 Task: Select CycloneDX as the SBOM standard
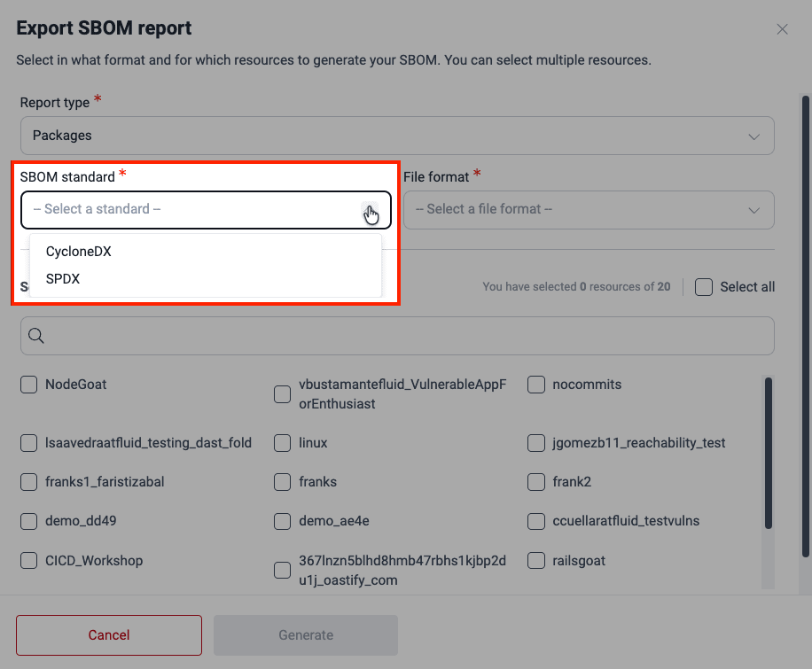[x=80, y=251]
